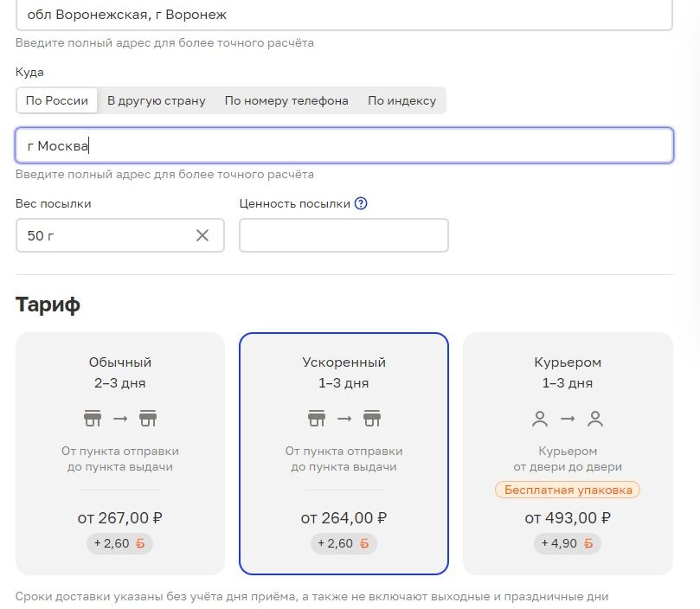Clear the parcel weight field with X
700x609 pixels.
[202, 235]
